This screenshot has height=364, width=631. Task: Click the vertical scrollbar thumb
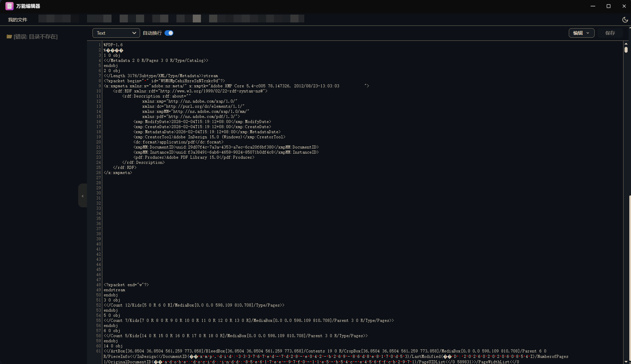pos(626,50)
